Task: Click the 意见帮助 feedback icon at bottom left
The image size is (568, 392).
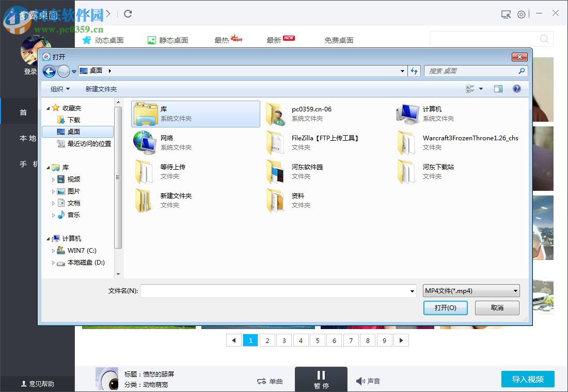Action: tap(25, 383)
